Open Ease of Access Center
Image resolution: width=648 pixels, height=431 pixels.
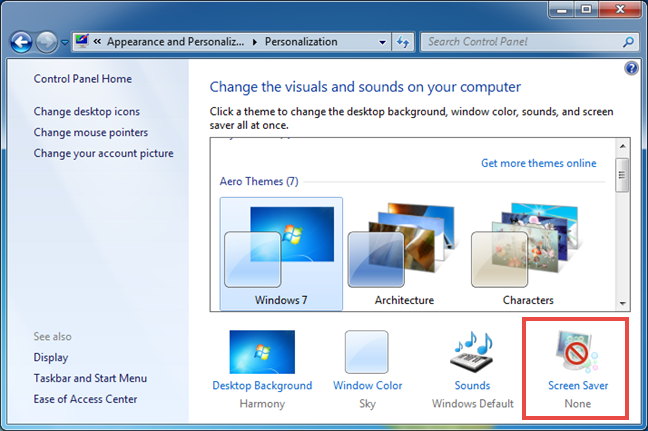coord(85,399)
